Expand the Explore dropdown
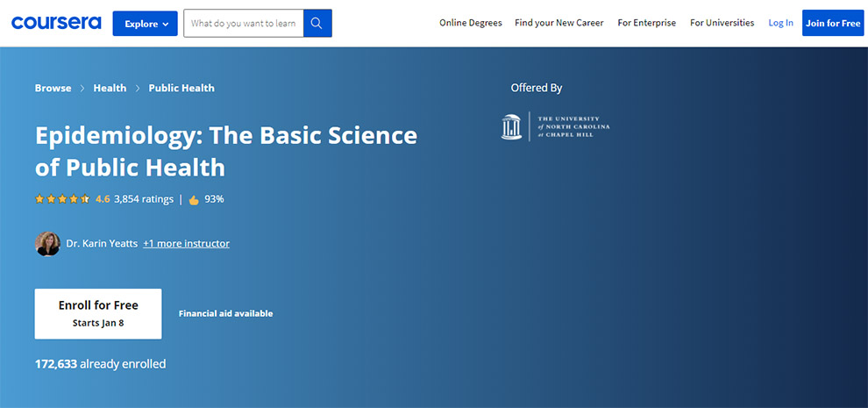This screenshot has height=408, width=868. click(x=145, y=24)
